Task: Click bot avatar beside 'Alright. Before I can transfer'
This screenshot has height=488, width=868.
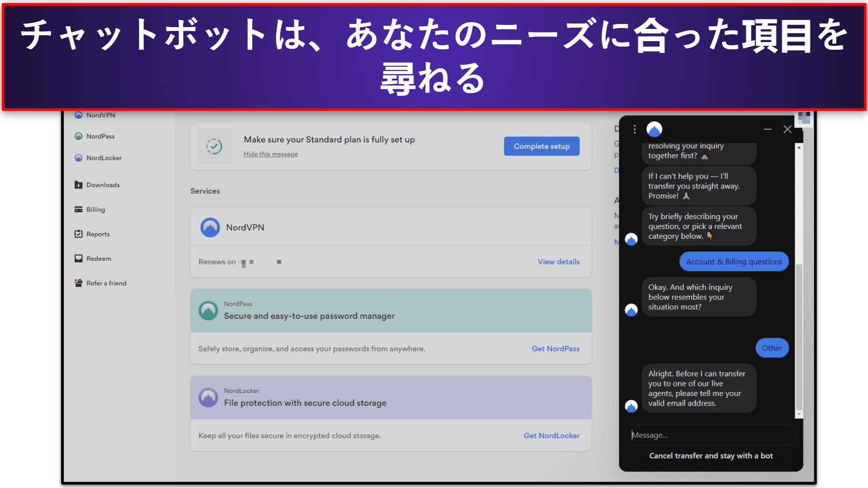Action: pos(631,406)
